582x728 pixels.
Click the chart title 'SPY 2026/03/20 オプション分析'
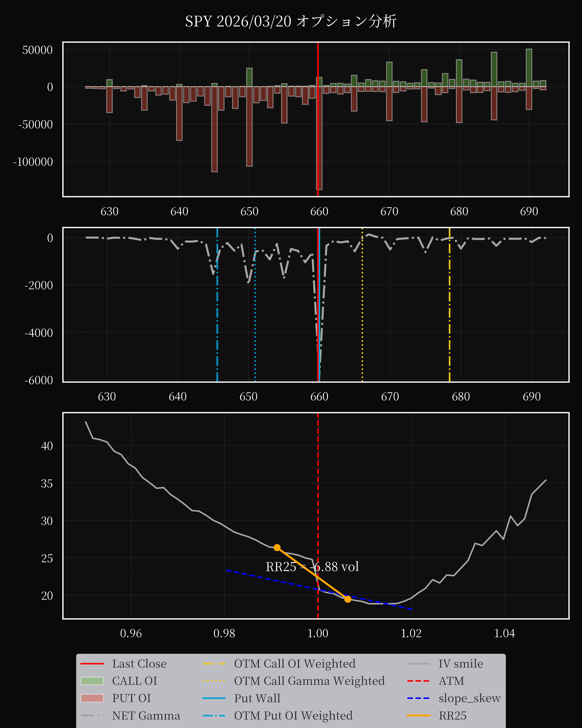click(x=291, y=21)
